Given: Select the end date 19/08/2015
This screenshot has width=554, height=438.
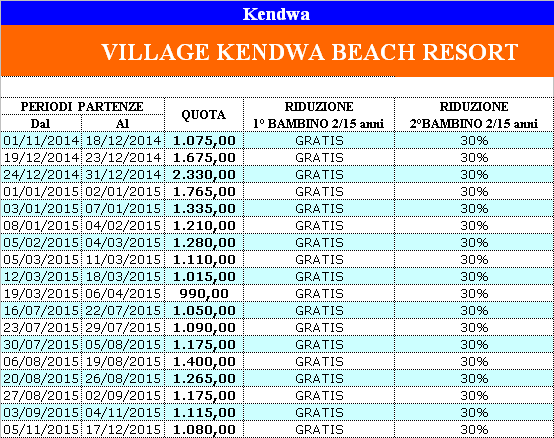Looking at the screenshot, I should (x=123, y=361).
